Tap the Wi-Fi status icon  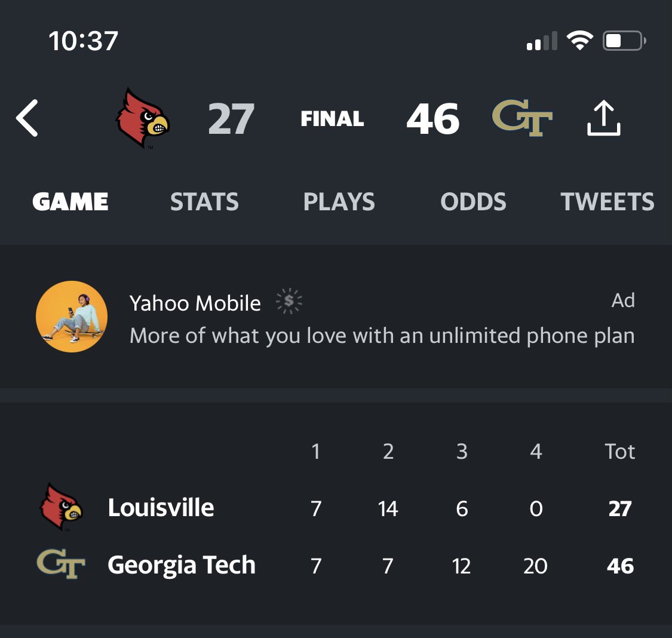(579, 41)
